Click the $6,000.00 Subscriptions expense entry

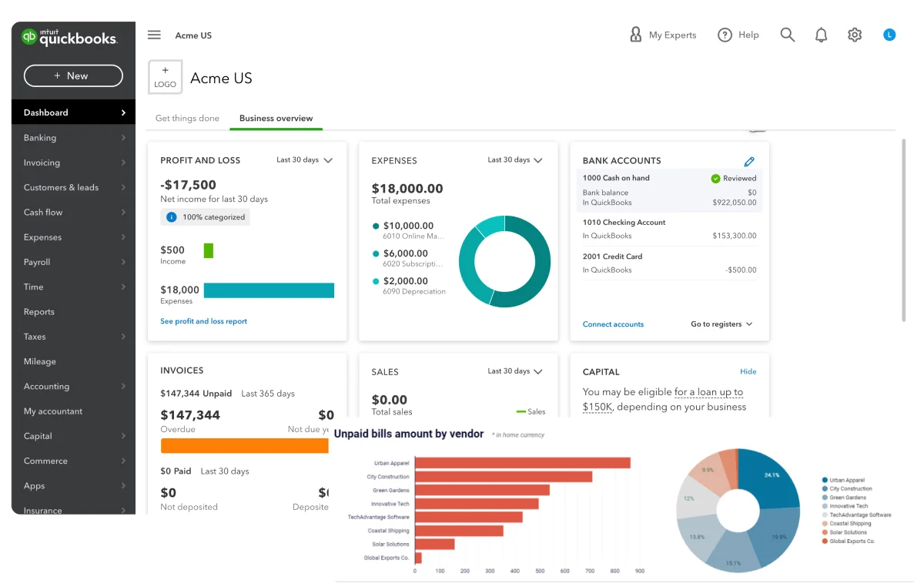click(x=409, y=258)
